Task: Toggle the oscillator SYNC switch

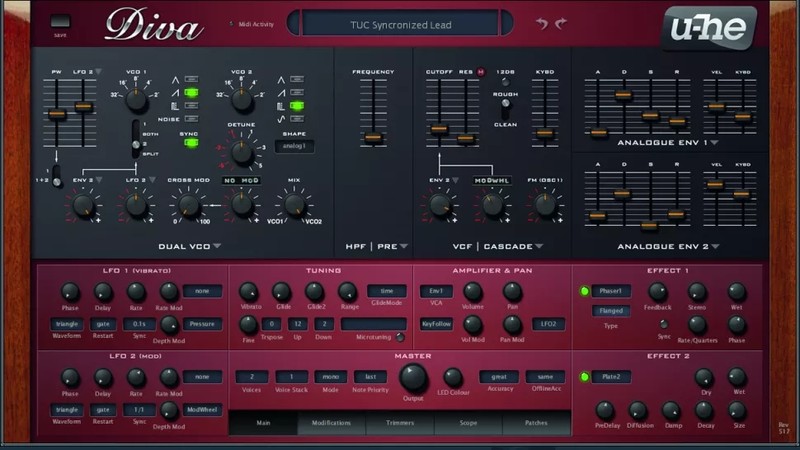Action: 191,143
